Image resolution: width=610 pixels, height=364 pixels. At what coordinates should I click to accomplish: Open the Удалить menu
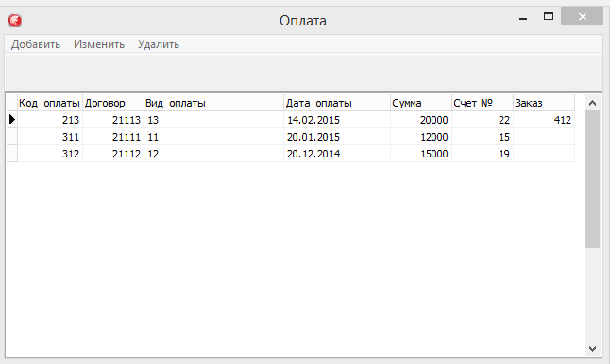click(159, 44)
